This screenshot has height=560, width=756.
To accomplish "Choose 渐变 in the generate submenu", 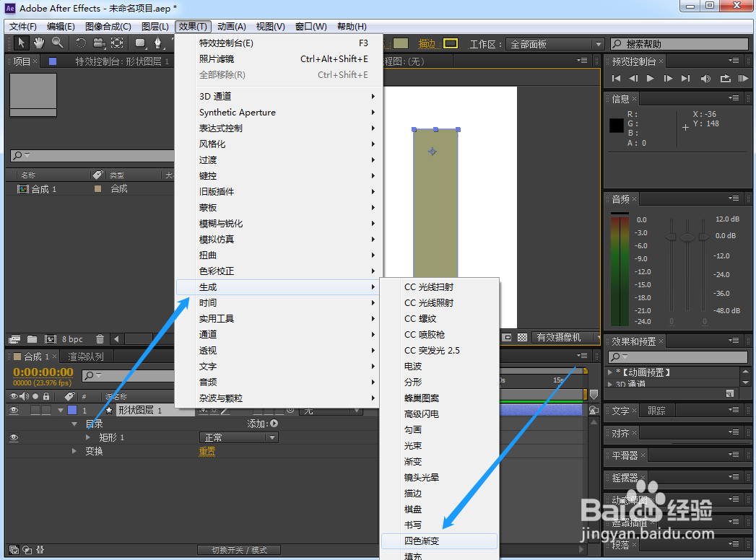I will pos(439,462).
